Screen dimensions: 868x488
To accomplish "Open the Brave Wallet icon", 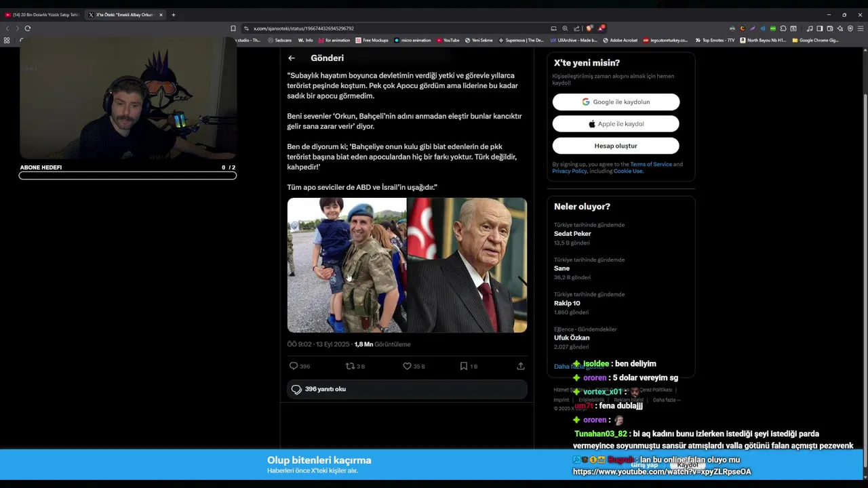I will (x=830, y=28).
